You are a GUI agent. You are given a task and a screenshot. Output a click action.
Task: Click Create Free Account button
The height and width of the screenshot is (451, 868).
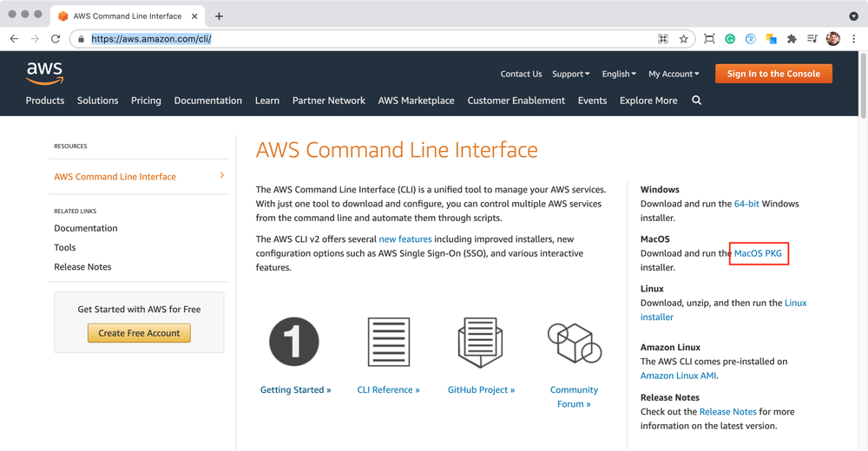(139, 333)
